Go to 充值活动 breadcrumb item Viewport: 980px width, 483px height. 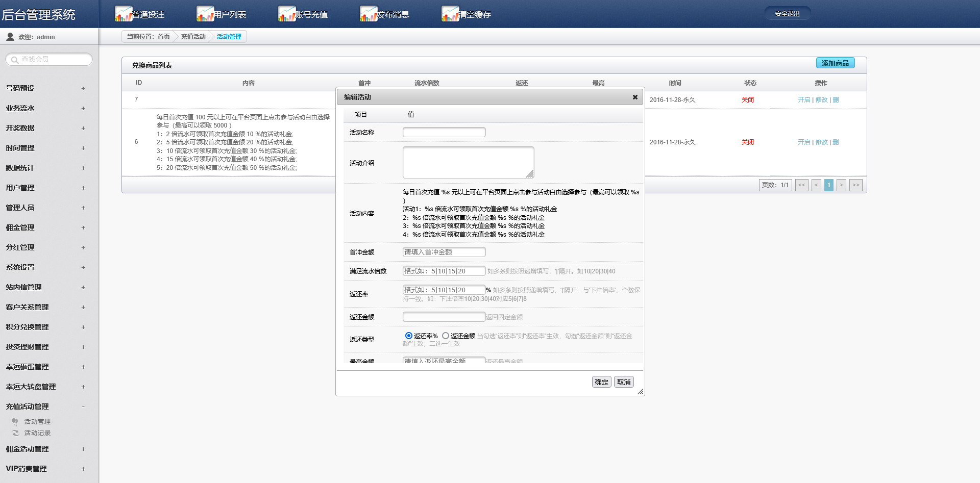point(193,37)
